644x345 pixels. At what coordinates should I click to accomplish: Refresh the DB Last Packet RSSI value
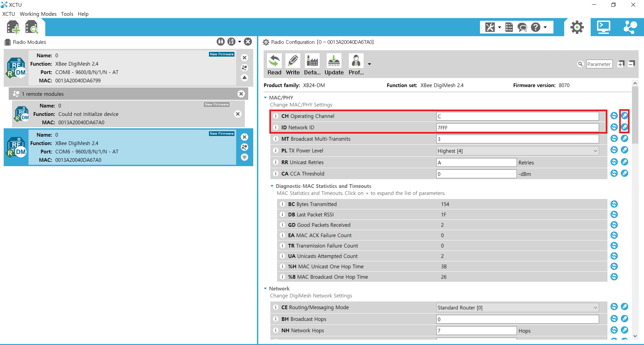pyautogui.click(x=614, y=214)
